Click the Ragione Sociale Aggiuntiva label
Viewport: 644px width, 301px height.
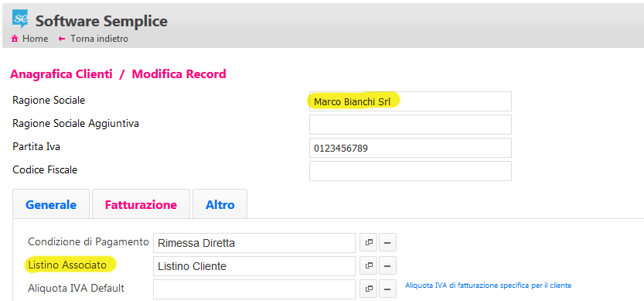(x=76, y=123)
